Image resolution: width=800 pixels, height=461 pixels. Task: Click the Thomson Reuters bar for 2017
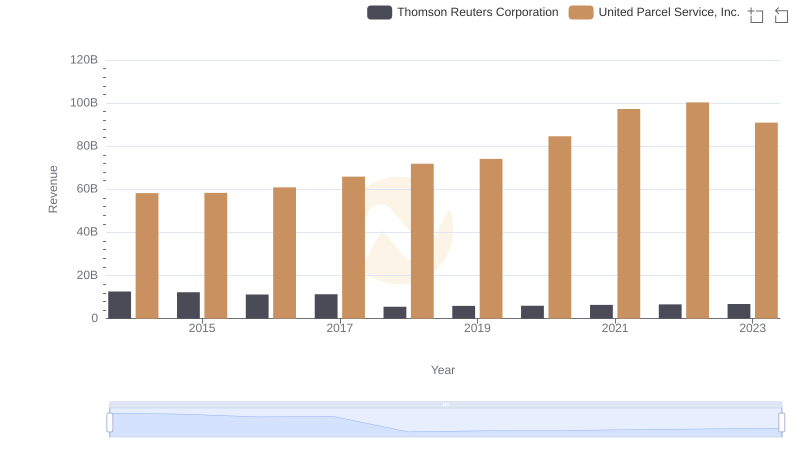click(x=326, y=306)
